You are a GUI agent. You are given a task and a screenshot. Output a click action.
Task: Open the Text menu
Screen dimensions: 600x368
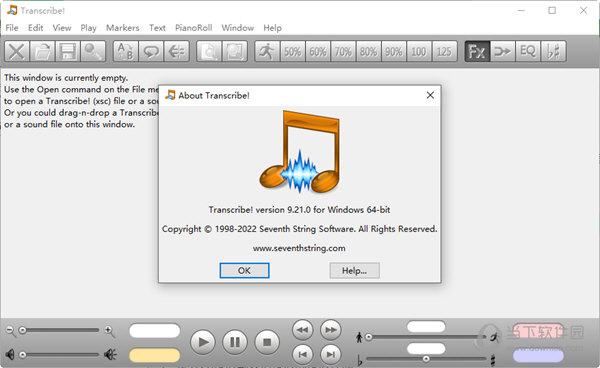coord(157,28)
